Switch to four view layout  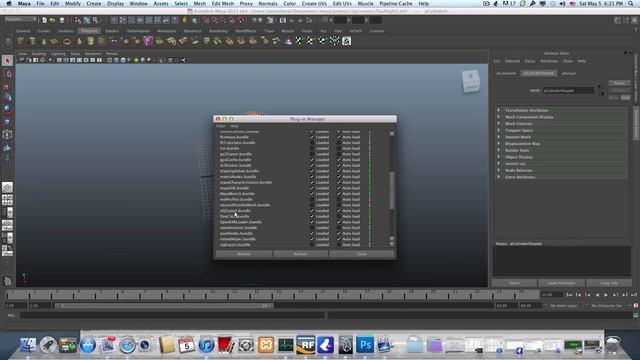[x=7, y=200]
